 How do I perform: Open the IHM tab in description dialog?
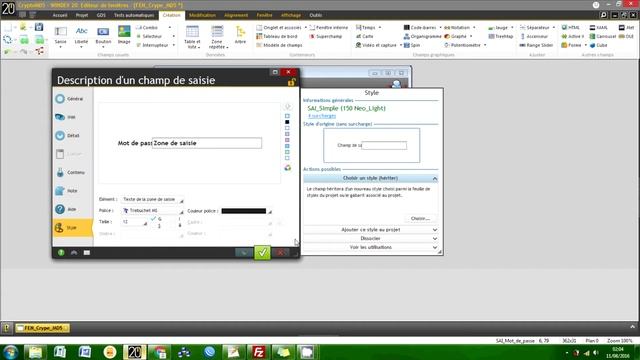click(72, 117)
